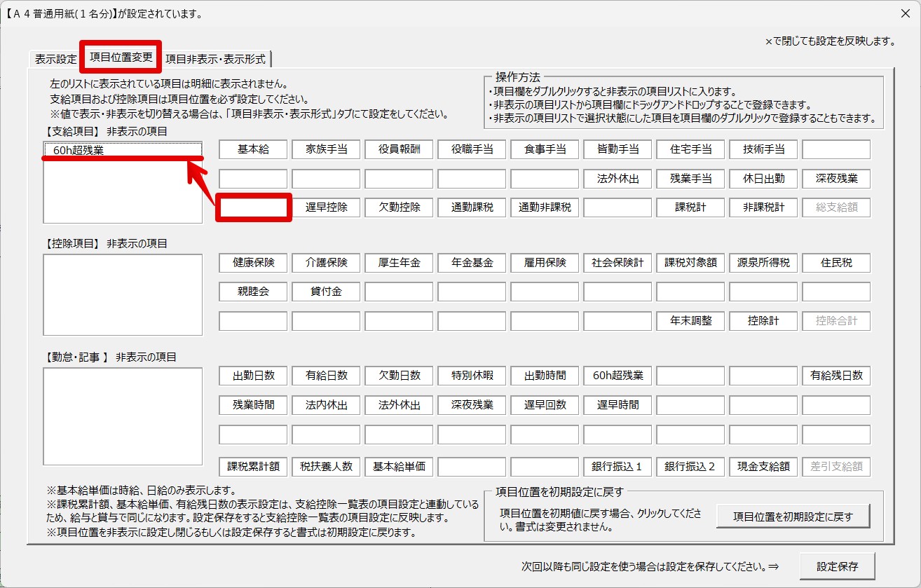Click the 健康保険 deduction field
921x588 pixels.
point(253,263)
